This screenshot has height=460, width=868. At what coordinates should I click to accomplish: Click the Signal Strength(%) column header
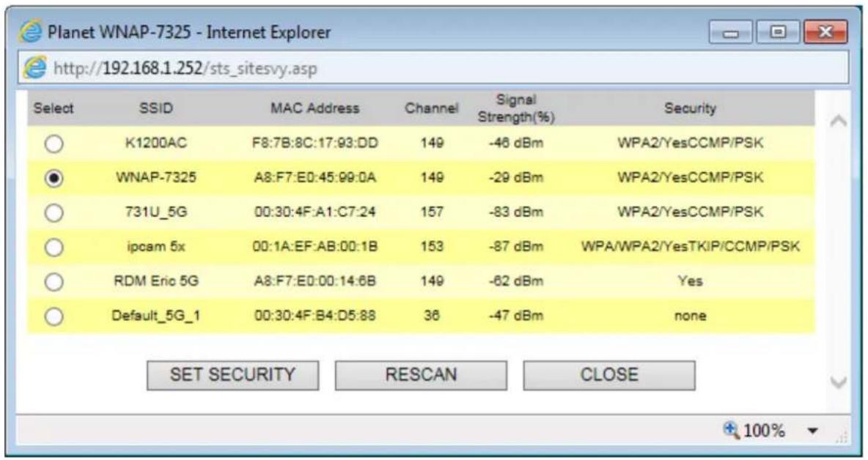point(516,109)
